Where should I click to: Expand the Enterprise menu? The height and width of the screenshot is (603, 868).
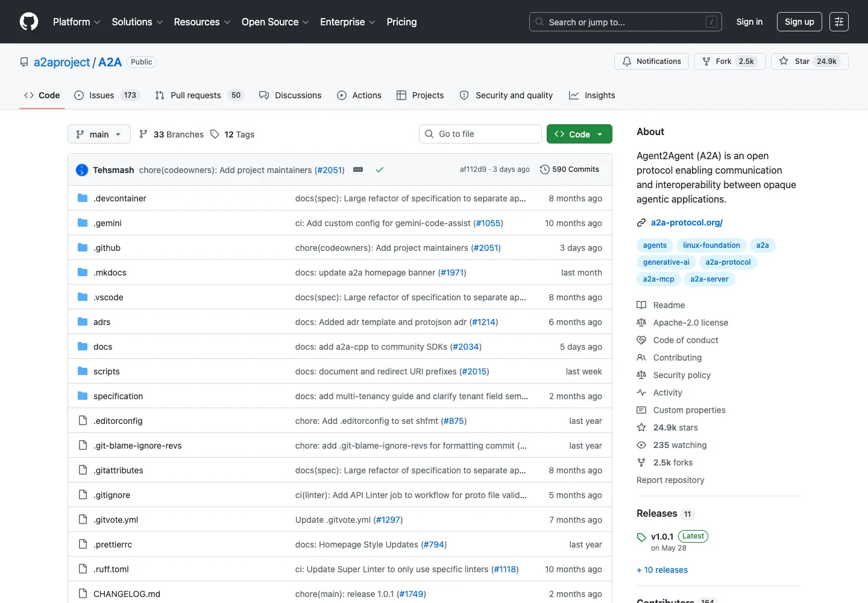click(348, 22)
